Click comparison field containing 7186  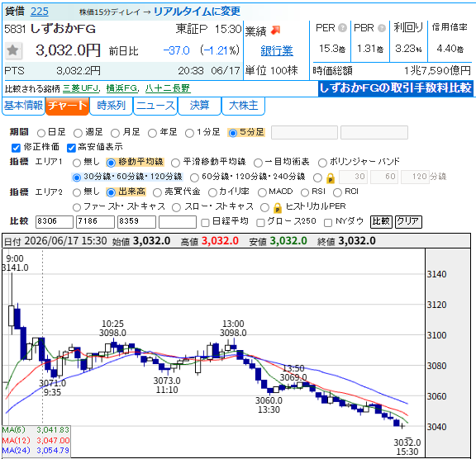(x=95, y=221)
